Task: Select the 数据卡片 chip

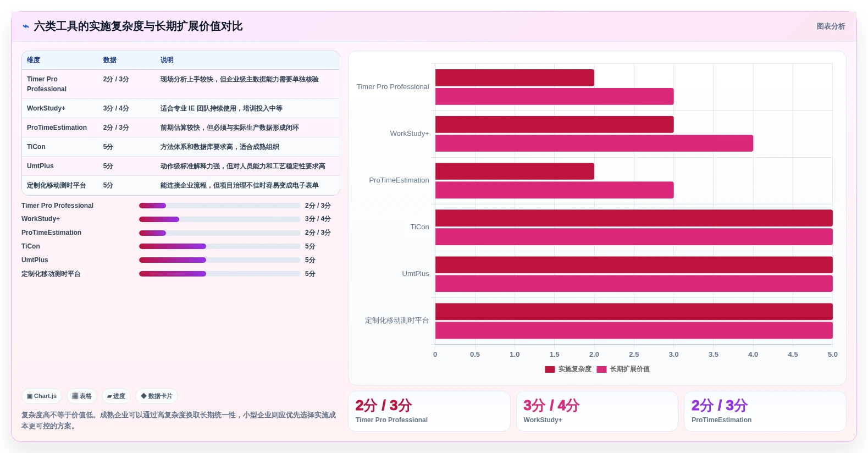Action: pos(157,396)
